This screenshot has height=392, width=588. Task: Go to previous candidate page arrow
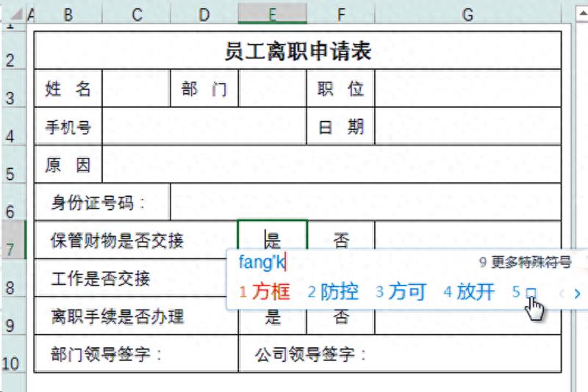point(562,294)
